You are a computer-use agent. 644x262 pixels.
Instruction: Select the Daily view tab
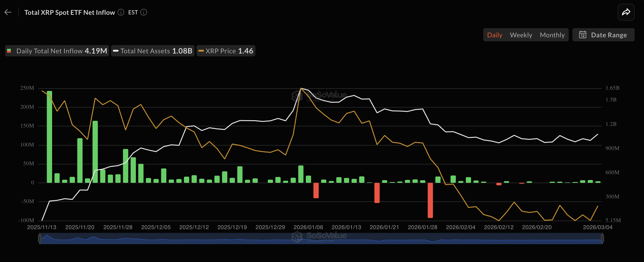494,35
